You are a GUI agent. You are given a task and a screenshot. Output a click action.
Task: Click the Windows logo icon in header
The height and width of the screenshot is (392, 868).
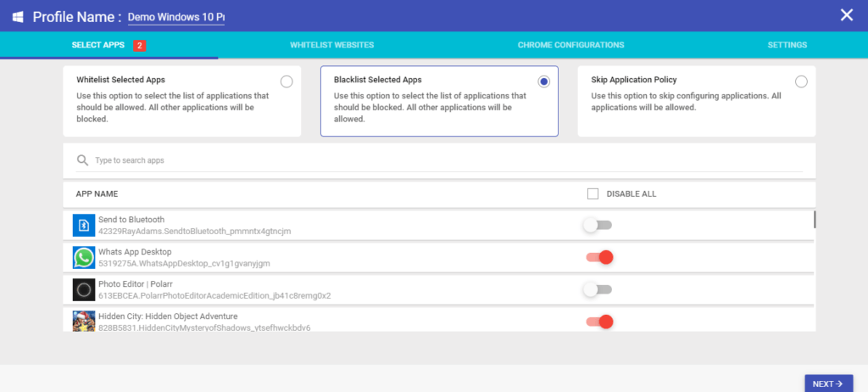pos(18,17)
